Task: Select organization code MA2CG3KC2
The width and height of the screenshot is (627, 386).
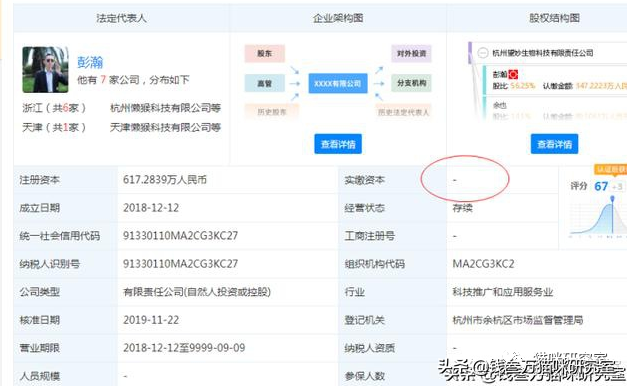Action: click(483, 264)
